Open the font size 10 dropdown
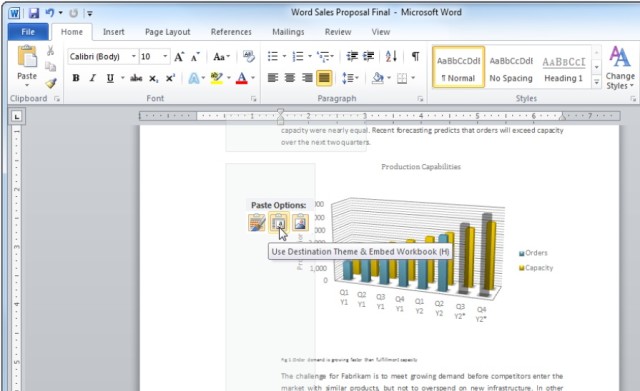Image resolution: width=640 pixels, height=391 pixels. point(165,56)
